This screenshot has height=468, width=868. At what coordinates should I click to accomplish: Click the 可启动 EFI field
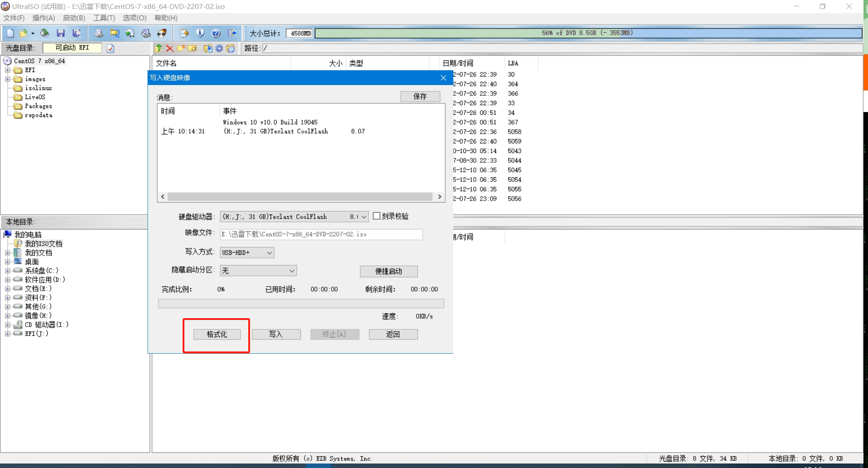point(72,48)
